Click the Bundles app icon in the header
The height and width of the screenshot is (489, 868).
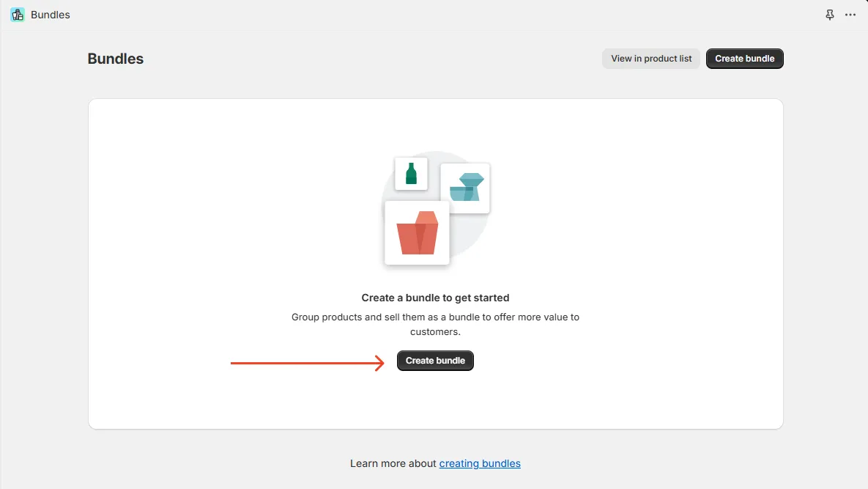click(17, 14)
